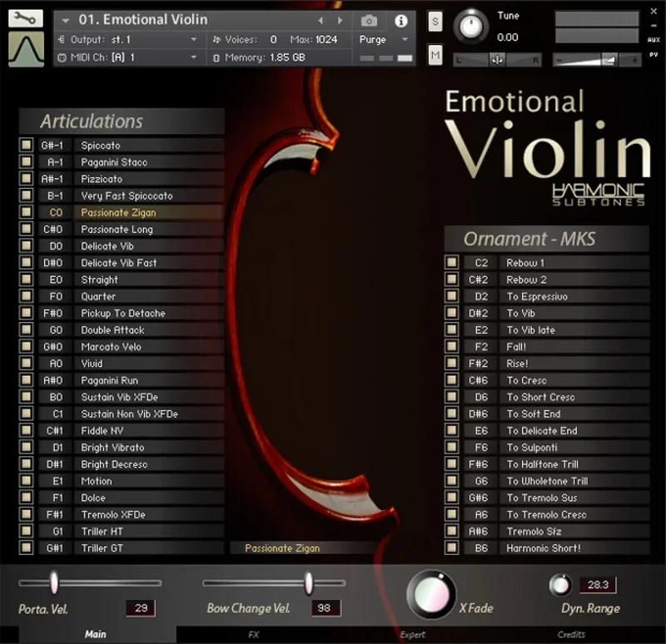Viewport: 666px width, 644px height.
Task: Toggle the aux sends panel
Action: pyautogui.click(x=654, y=39)
